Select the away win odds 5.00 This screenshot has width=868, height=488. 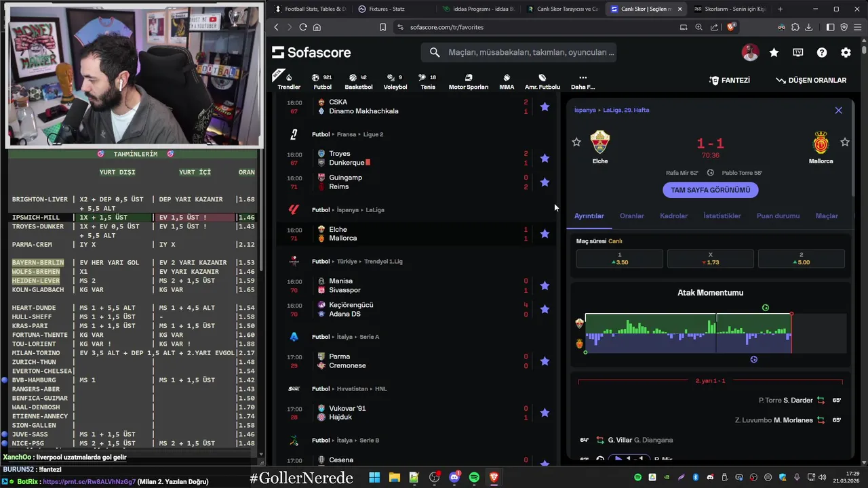(x=802, y=258)
